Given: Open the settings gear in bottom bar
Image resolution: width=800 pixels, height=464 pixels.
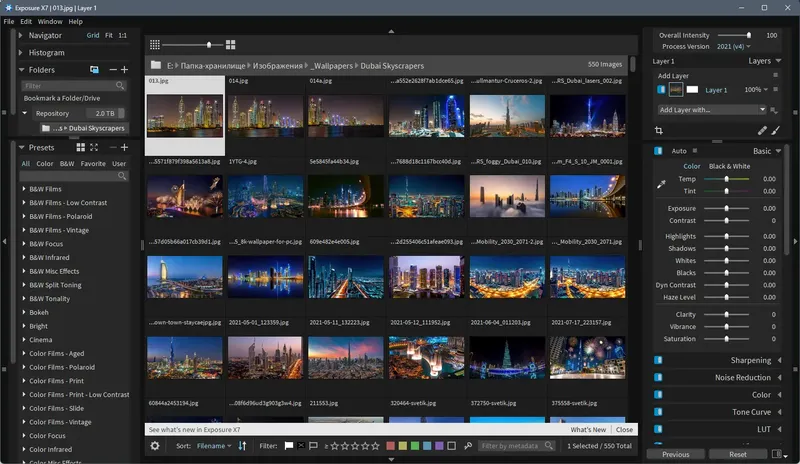Looking at the screenshot, I should click(x=155, y=445).
